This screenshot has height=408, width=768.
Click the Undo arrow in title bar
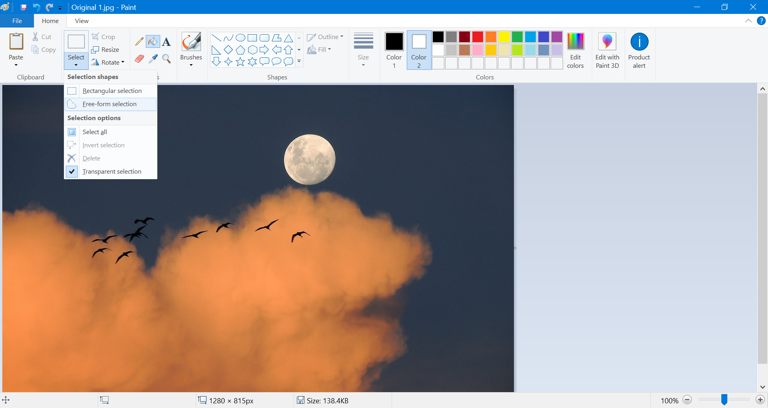36,7
